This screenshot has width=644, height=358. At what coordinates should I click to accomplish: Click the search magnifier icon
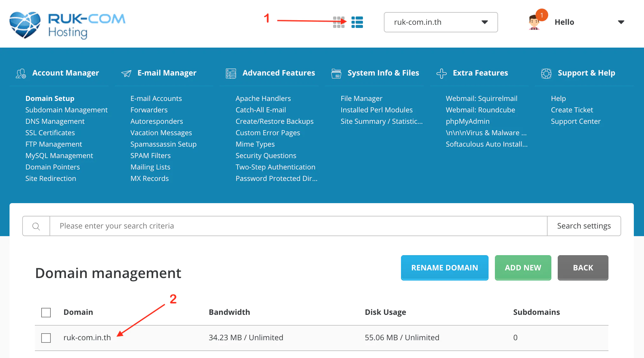click(x=36, y=226)
